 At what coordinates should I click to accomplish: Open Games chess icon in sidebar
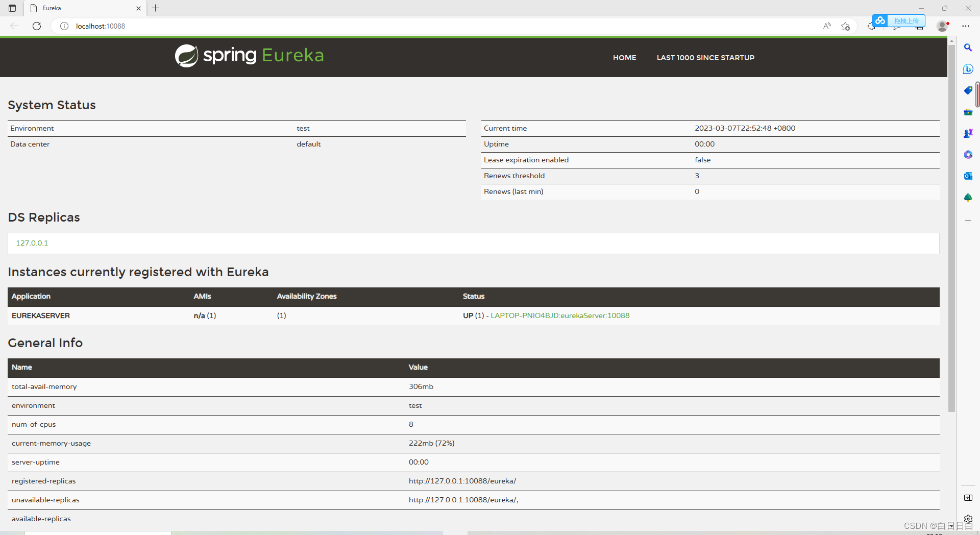968,133
